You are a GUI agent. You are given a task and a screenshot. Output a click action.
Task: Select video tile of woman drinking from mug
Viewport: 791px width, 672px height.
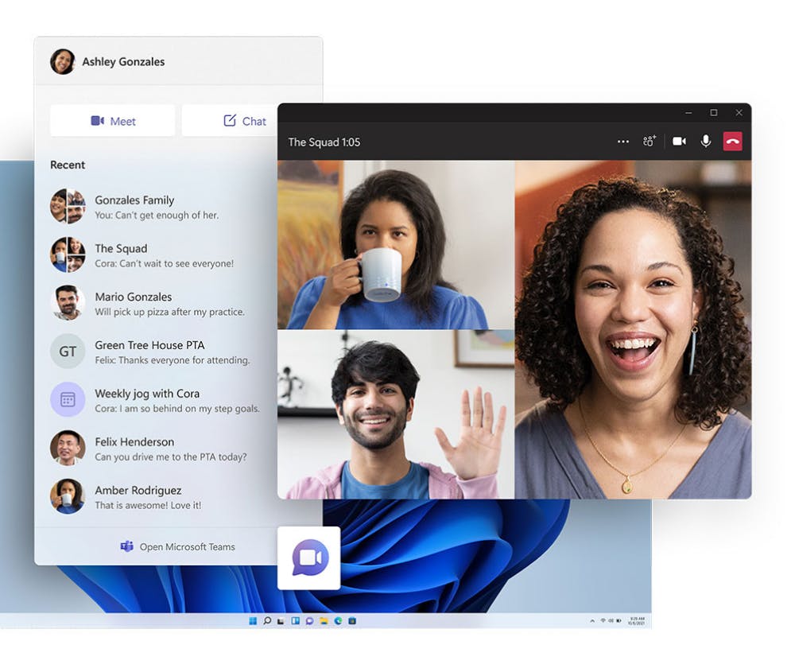(x=396, y=245)
